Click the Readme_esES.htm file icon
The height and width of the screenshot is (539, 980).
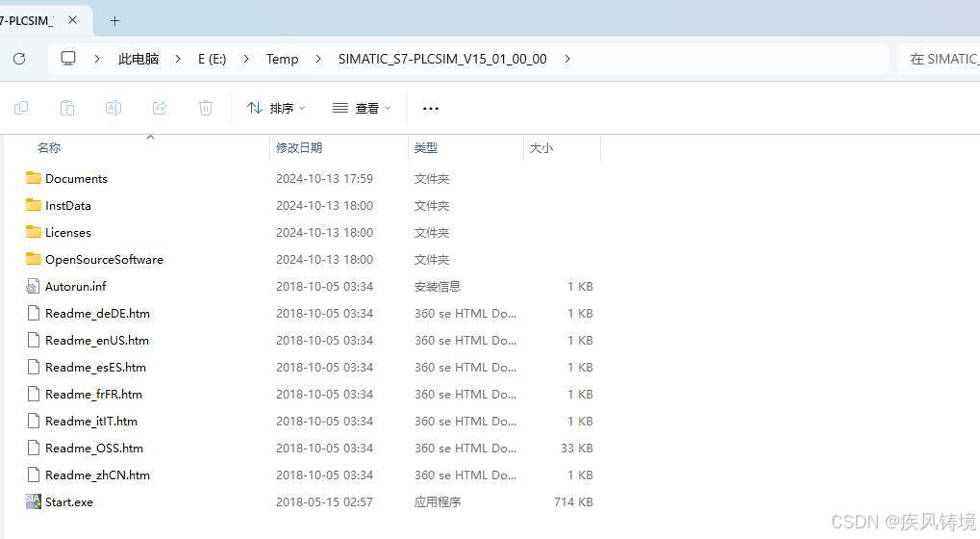pos(33,367)
